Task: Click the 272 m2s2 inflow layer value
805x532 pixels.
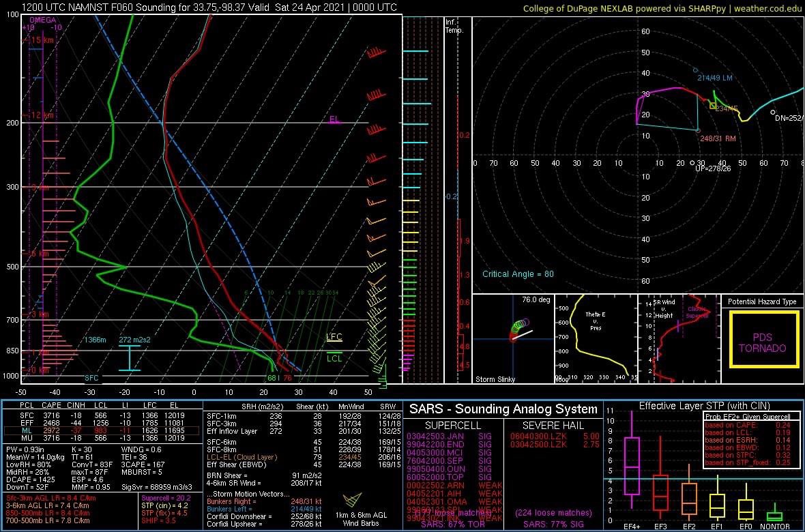Action: pos(135,340)
